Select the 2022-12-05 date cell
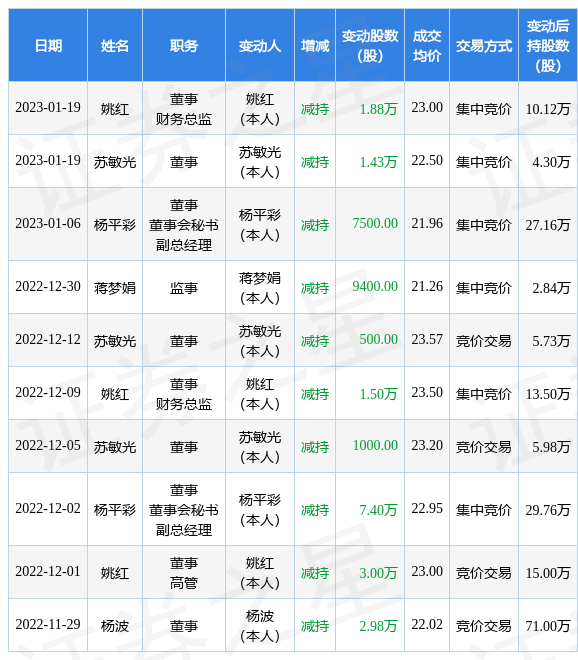Image resolution: width=578 pixels, height=660 pixels. (x=48, y=446)
